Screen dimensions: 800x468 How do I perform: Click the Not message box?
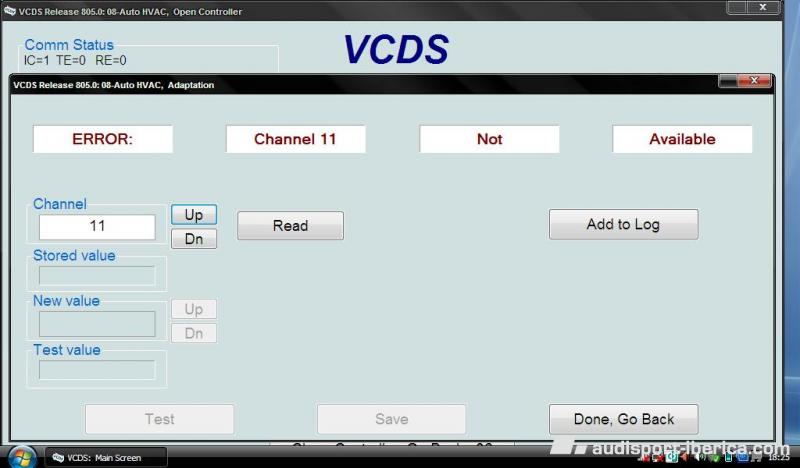[x=489, y=139]
